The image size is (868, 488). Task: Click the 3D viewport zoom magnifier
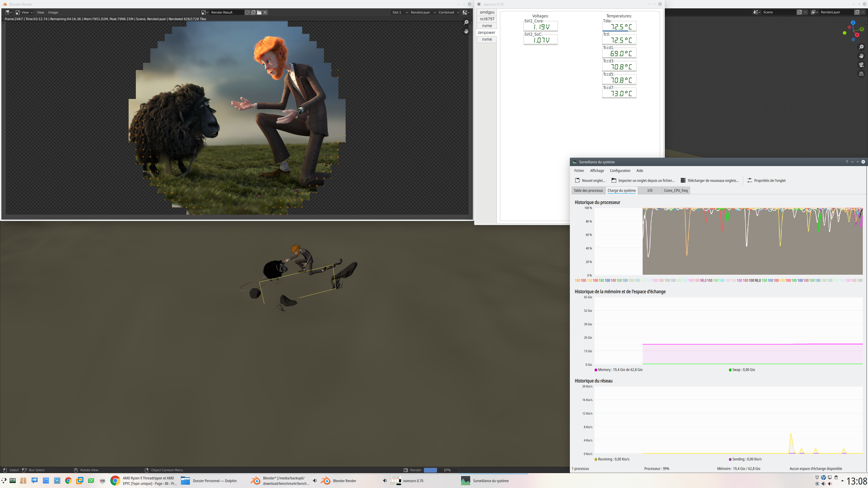click(x=861, y=47)
